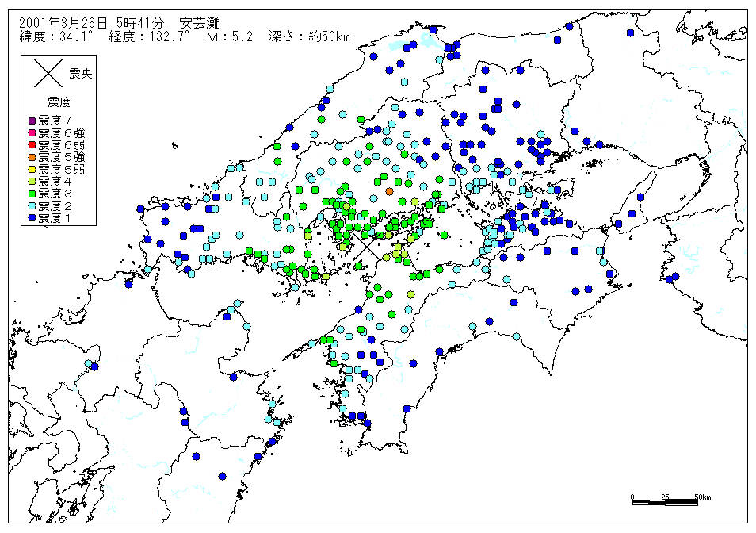Click the time text 5時41分
The image size is (756, 533).
point(140,23)
